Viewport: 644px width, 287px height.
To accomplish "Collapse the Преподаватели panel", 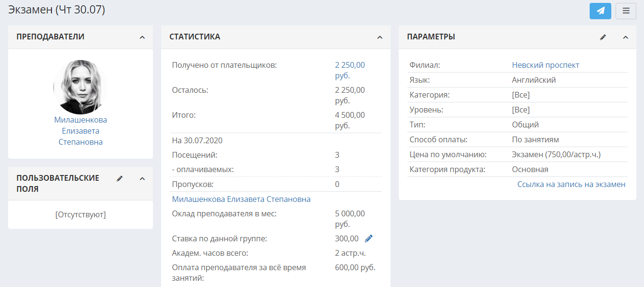I will 142,37.
